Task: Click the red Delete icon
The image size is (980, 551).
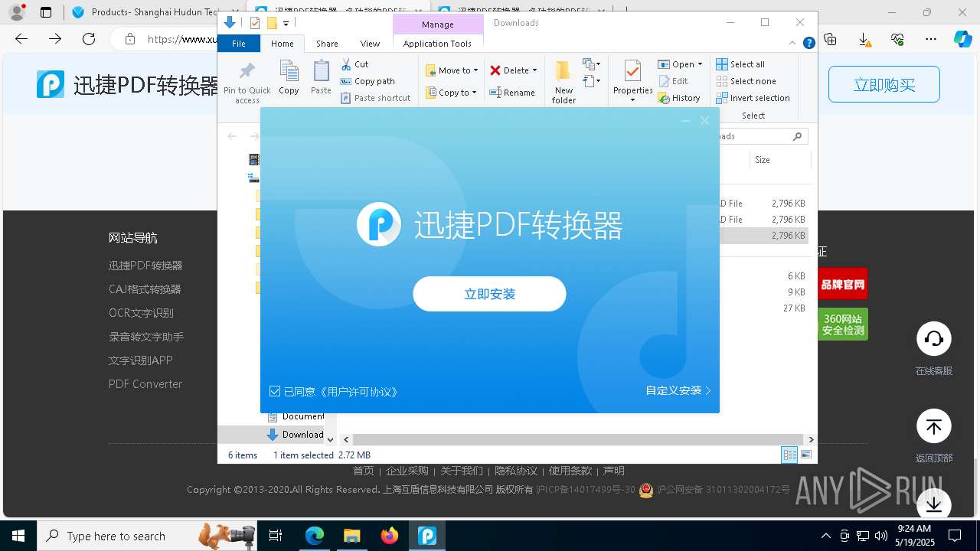Action: [x=495, y=70]
